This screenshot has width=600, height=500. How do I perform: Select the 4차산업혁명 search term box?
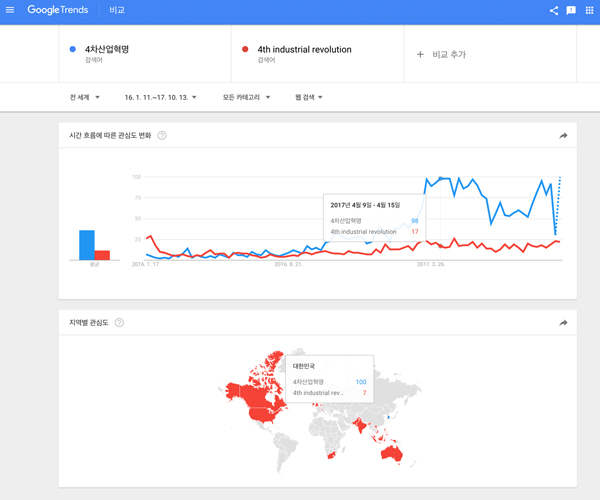point(145,54)
